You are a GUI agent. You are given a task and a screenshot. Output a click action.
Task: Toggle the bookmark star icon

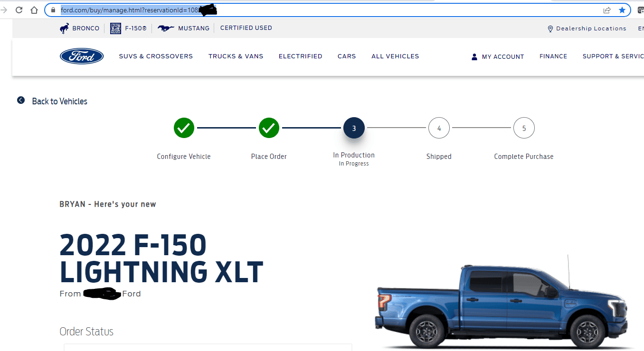622,10
